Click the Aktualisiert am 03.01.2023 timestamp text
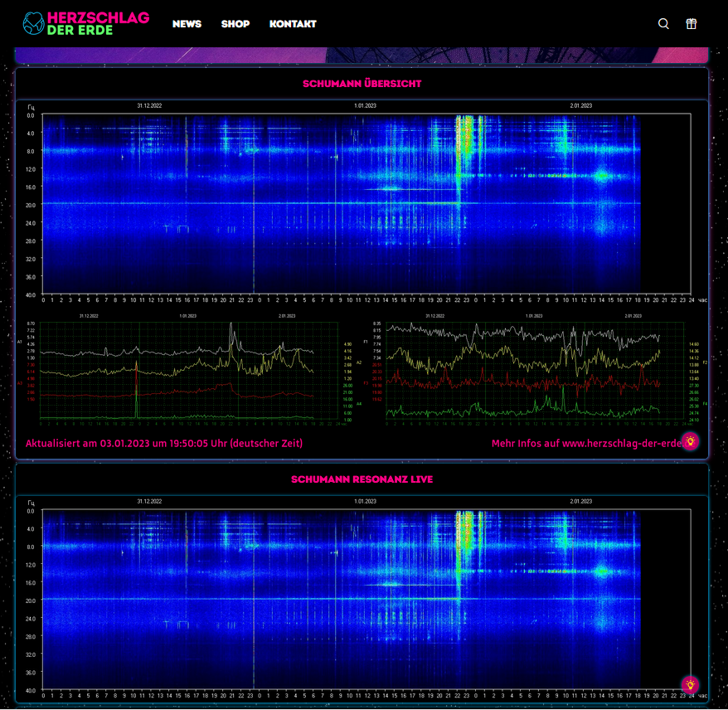This screenshot has width=728, height=710. [164, 444]
